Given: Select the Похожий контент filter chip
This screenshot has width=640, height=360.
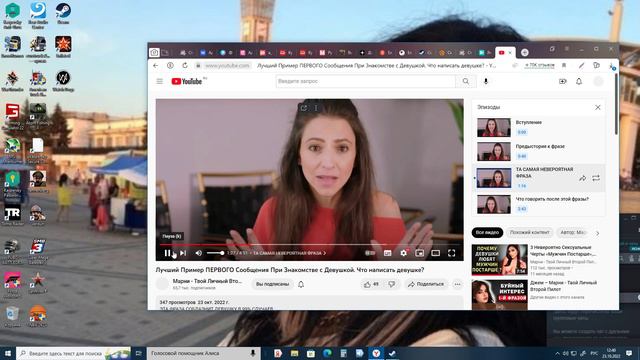Looking at the screenshot, I should [529, 233].
